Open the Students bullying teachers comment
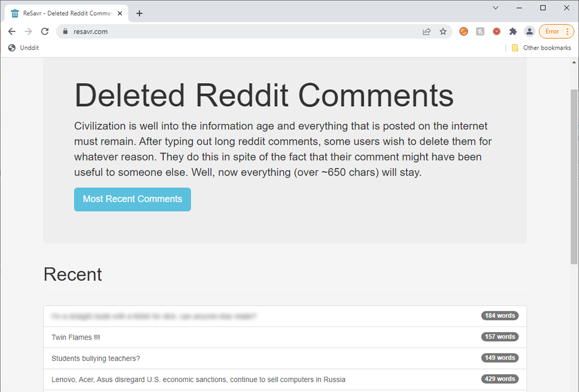Viewport: 579px width, 392px height. [95, 358]
